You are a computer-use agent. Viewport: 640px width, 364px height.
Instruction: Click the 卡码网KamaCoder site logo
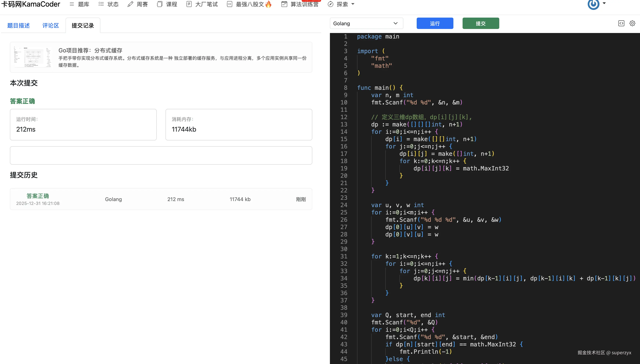coord(31,4)
